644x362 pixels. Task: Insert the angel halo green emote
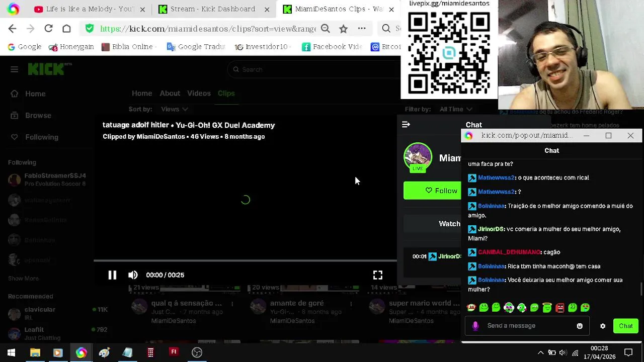pyautogui.click(x=547, y=308)
